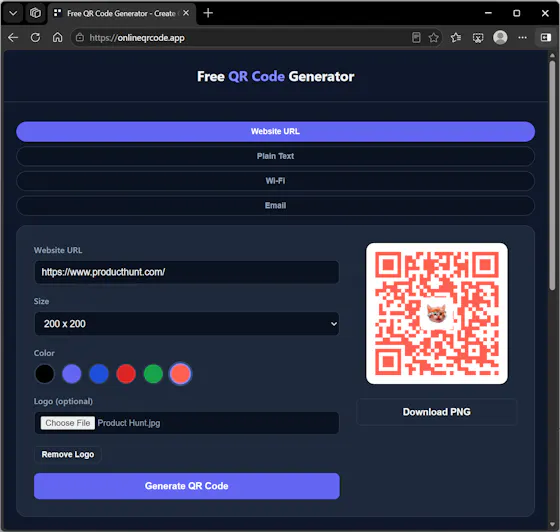This screenshot has height=532, width=560.
Task: Choose the green color swatch
Action: (153, 374)
